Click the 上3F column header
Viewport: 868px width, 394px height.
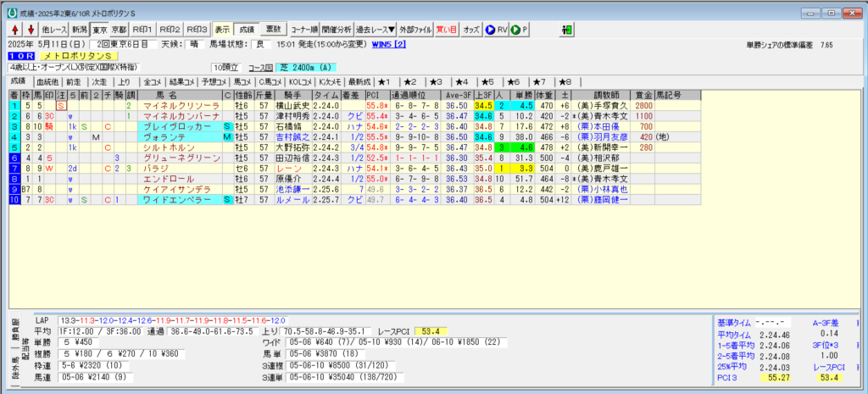click(x=484, y=95)
